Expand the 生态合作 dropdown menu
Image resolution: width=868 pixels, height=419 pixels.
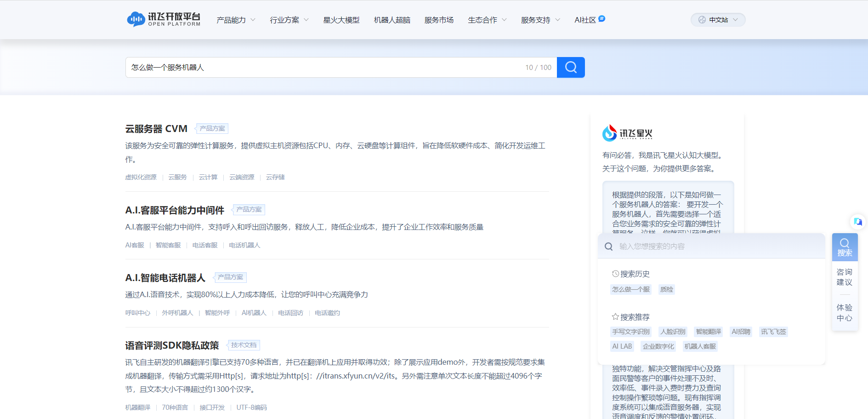coord(487,20)
